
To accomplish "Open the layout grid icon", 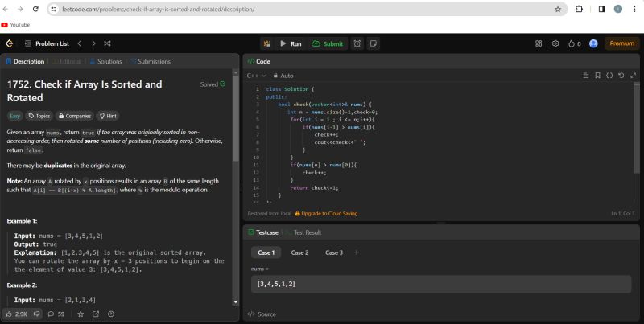I will tap(539, 43).
